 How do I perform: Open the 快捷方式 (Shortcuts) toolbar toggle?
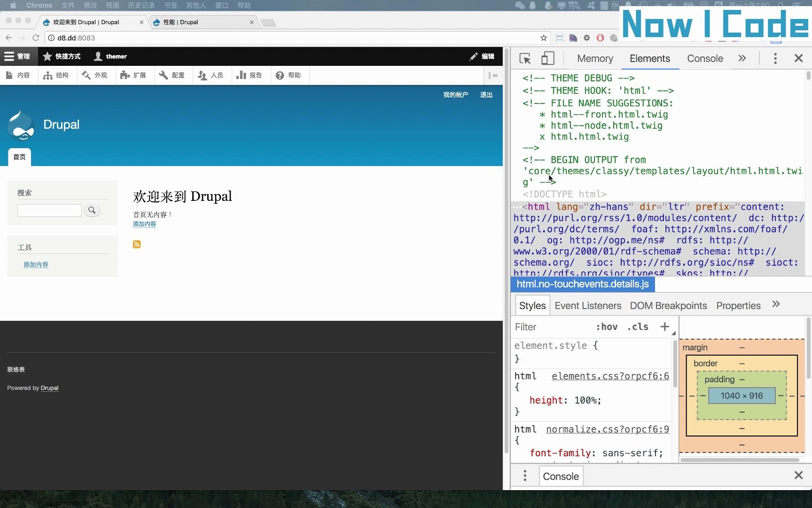pyautogui.click(x=62, y=56)
